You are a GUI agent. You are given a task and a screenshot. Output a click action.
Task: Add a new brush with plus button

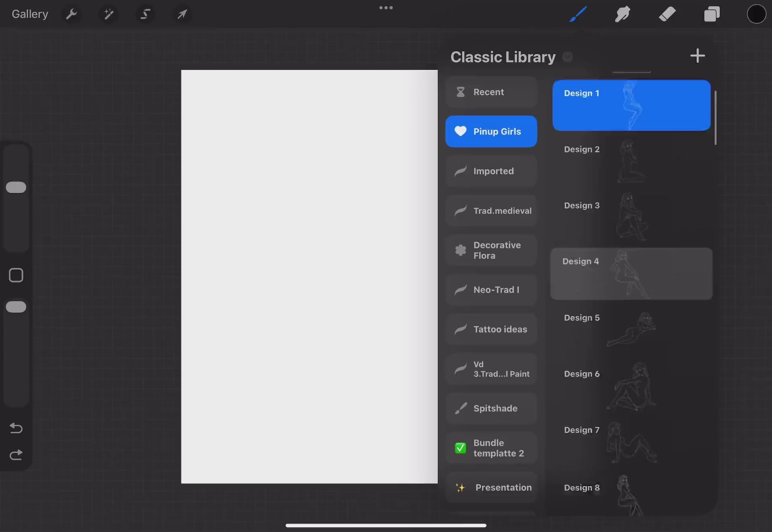(x=697, y=56)
